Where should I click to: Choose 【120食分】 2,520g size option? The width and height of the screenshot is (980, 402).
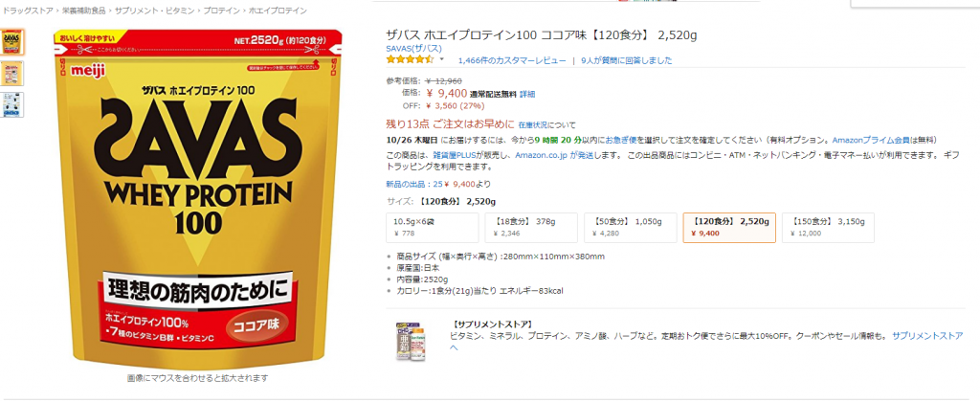[729, 228]
